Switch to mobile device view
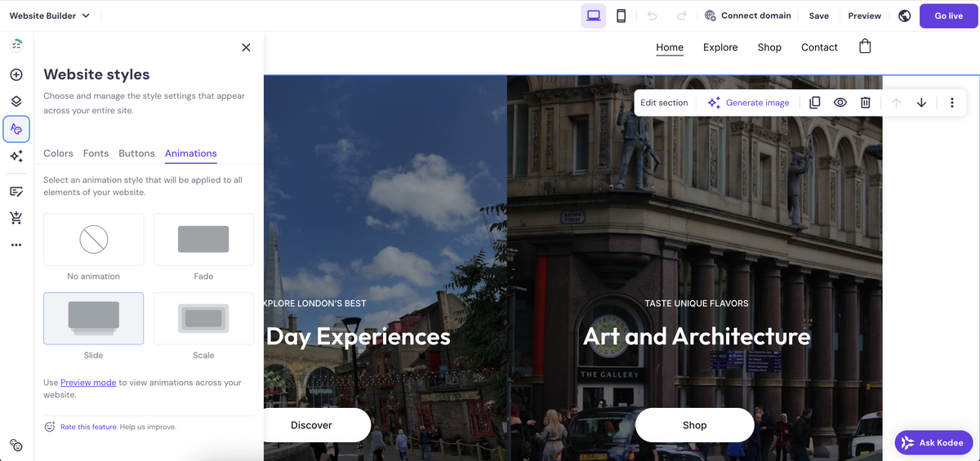The height and width of the screenshot is (461, 980). 621,16
